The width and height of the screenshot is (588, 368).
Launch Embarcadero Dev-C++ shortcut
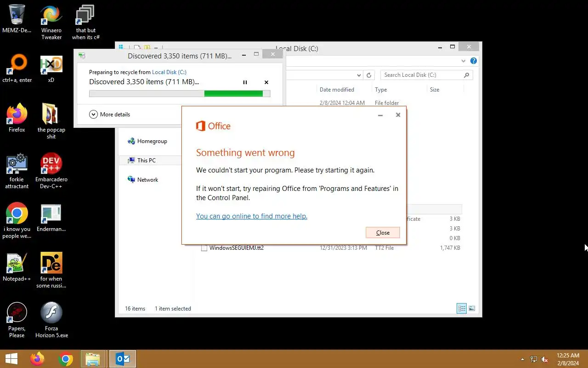(x=51, y=171)
